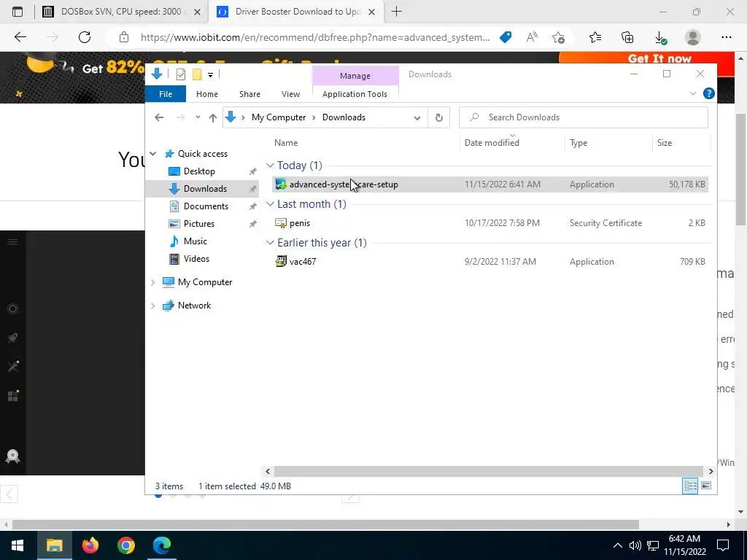Sort by the Type column header
747x560 pixels.
click(x=578, y=142)
